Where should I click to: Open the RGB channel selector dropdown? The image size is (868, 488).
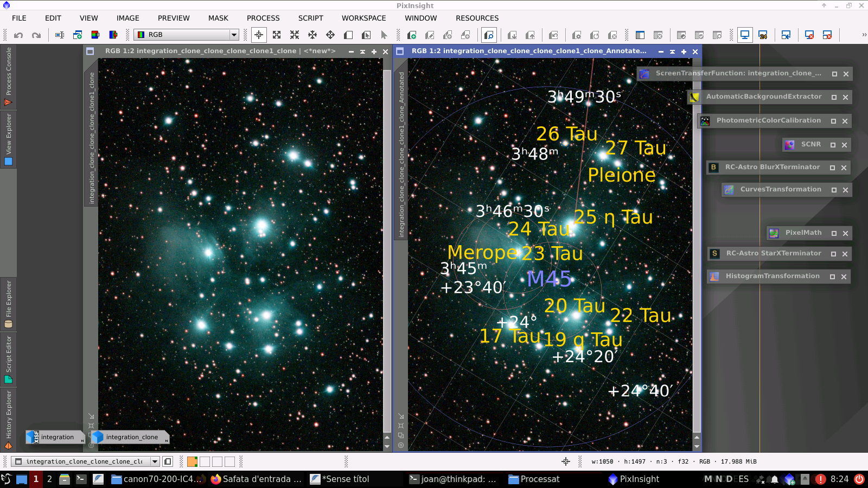point(233,35)
